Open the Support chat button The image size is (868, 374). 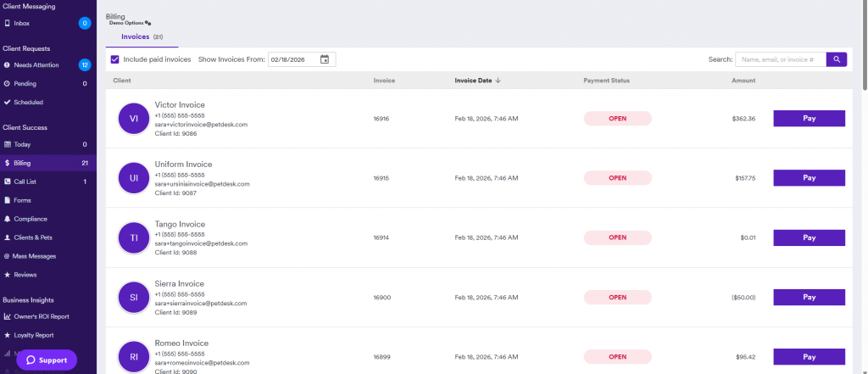point(47,360)
